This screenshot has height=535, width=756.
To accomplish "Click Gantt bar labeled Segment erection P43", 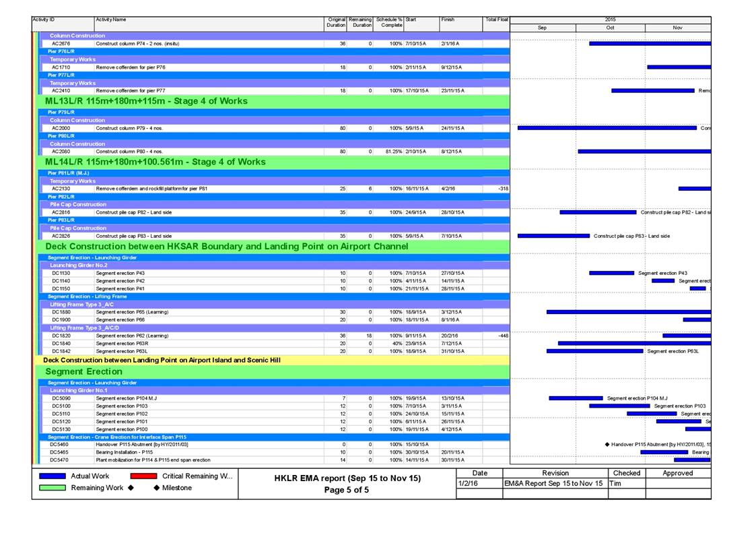I will (x=611, y=273).
